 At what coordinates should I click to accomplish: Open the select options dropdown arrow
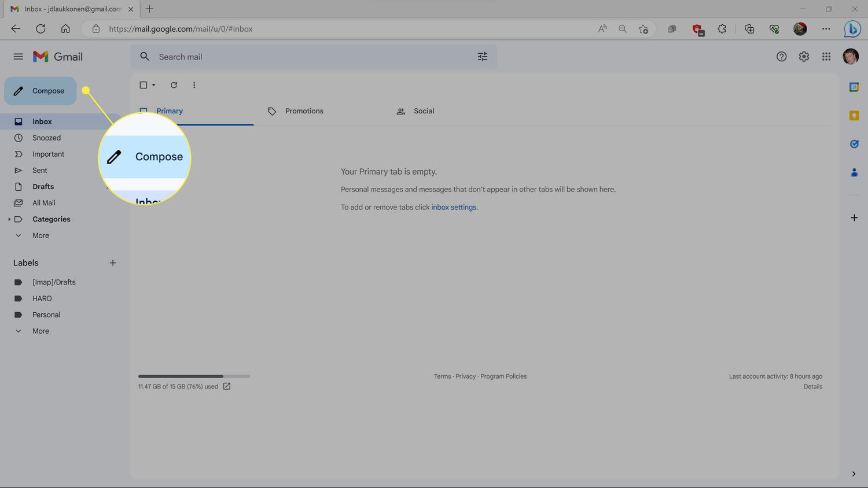(x=153, y=85)
